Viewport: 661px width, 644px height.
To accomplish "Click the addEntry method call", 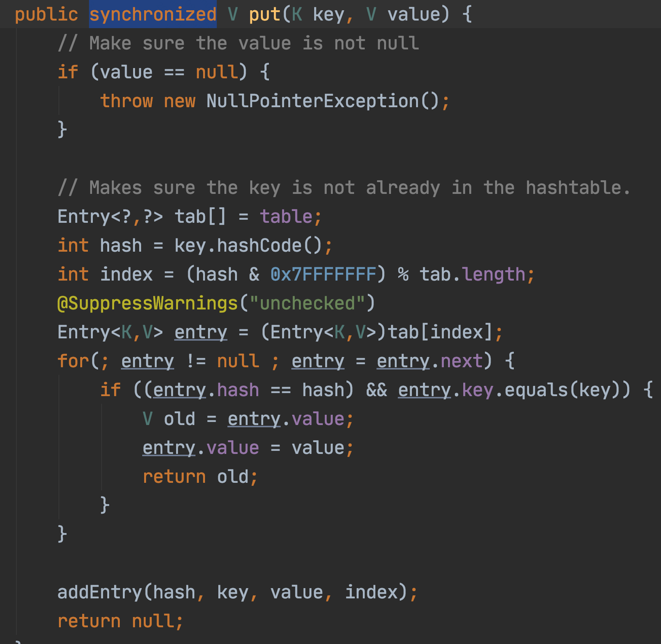I will tap(100, 592).
